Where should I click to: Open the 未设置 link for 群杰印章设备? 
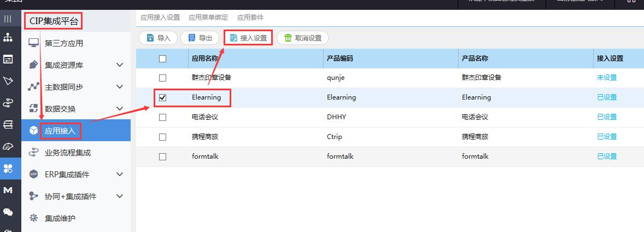607,78
